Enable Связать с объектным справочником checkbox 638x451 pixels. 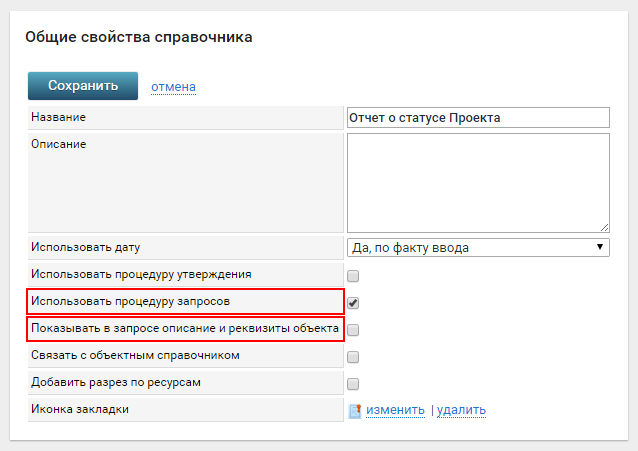click(353, 356)
